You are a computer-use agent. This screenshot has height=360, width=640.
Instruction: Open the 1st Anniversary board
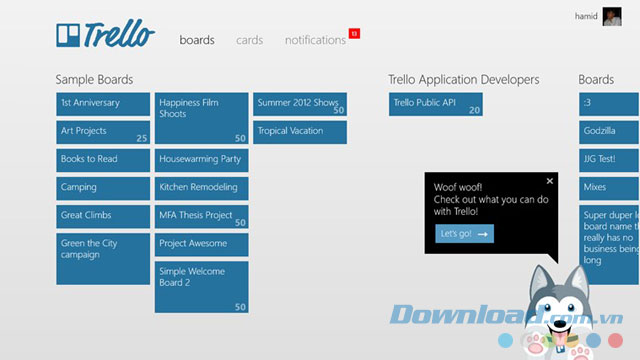[103, 104]
